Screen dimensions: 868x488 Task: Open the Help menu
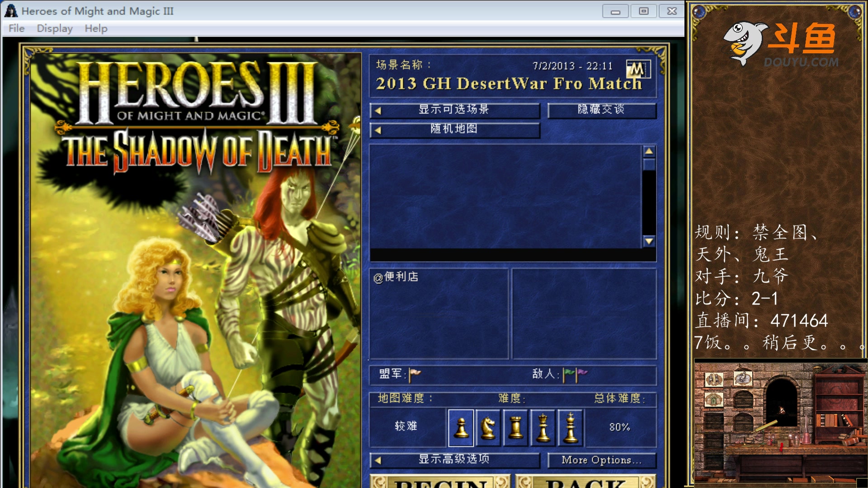tap(96, 28)
